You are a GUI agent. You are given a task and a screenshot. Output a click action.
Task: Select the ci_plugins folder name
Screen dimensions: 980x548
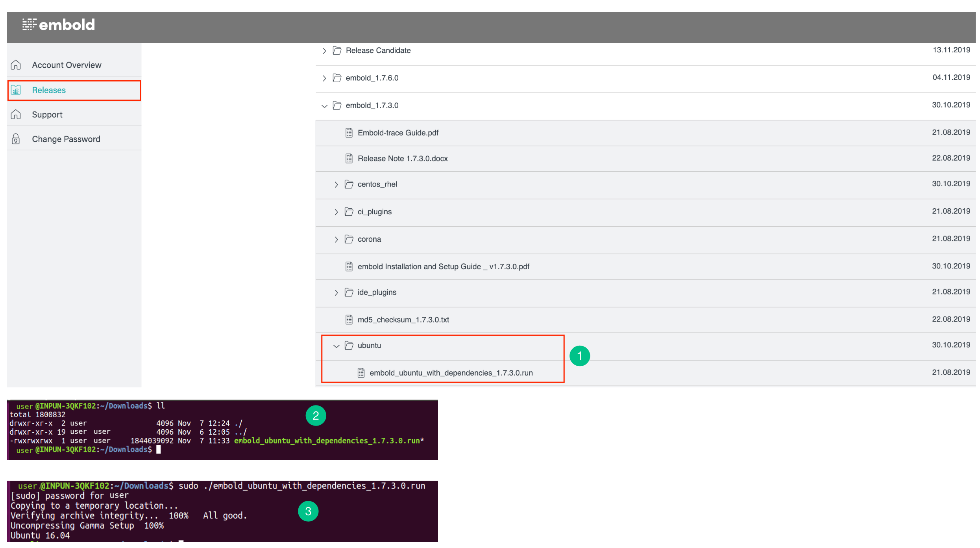(x=375, y=212)
